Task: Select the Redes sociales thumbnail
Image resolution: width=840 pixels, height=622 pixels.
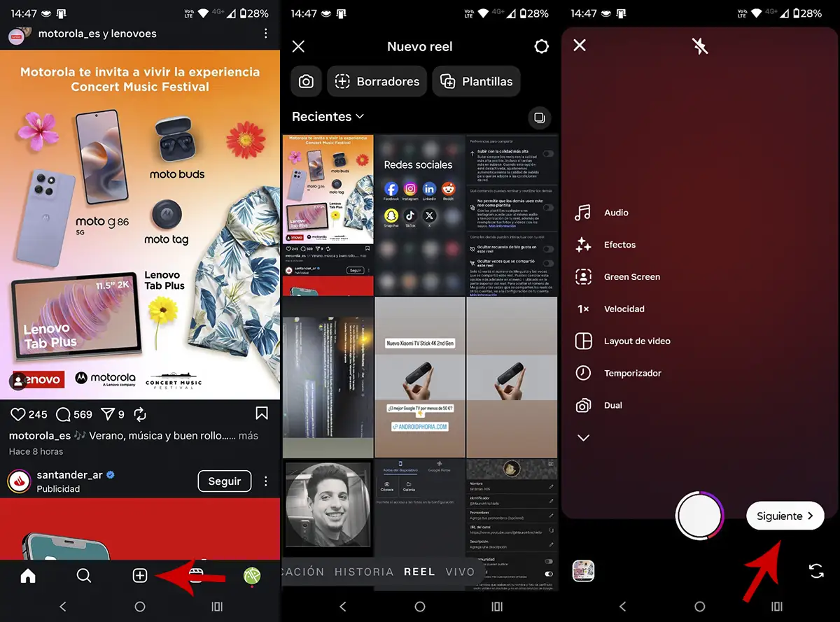Action: coord(419,215)
